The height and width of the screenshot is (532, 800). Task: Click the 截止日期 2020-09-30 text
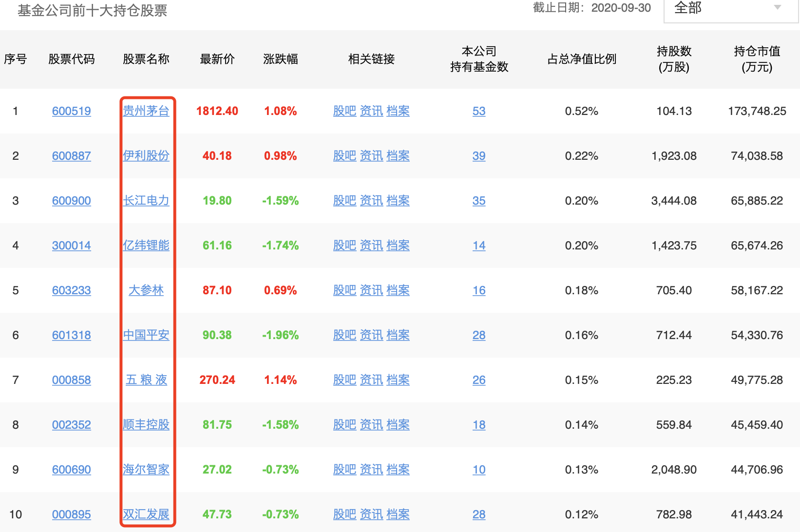pos(592,8)
